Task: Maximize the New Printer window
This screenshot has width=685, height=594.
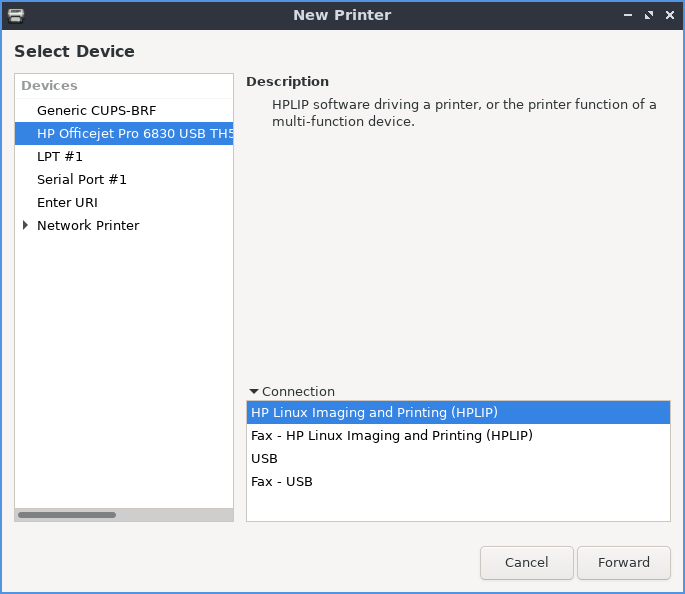Action: click(649, 15)
